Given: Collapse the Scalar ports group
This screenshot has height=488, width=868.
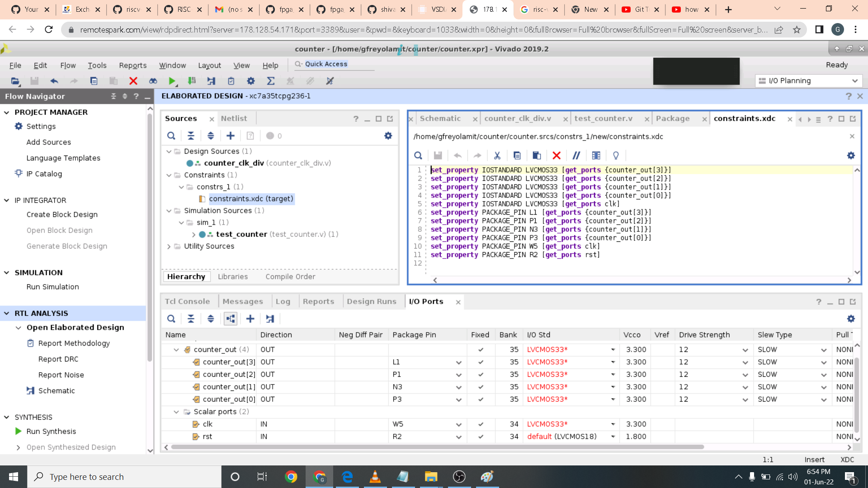Looking at the screenshot, I should [176, 412].
